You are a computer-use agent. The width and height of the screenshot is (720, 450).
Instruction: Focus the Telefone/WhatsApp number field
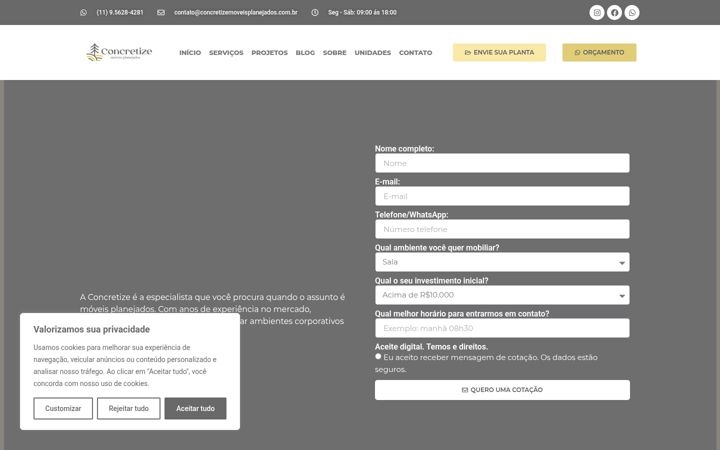pyautogui.click(x=502, y=229)
